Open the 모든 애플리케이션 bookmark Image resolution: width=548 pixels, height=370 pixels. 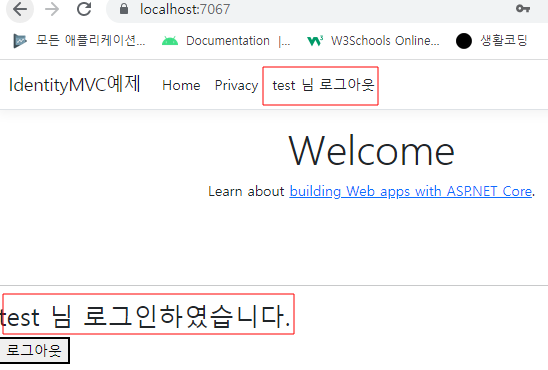click(x=79, y=41)
